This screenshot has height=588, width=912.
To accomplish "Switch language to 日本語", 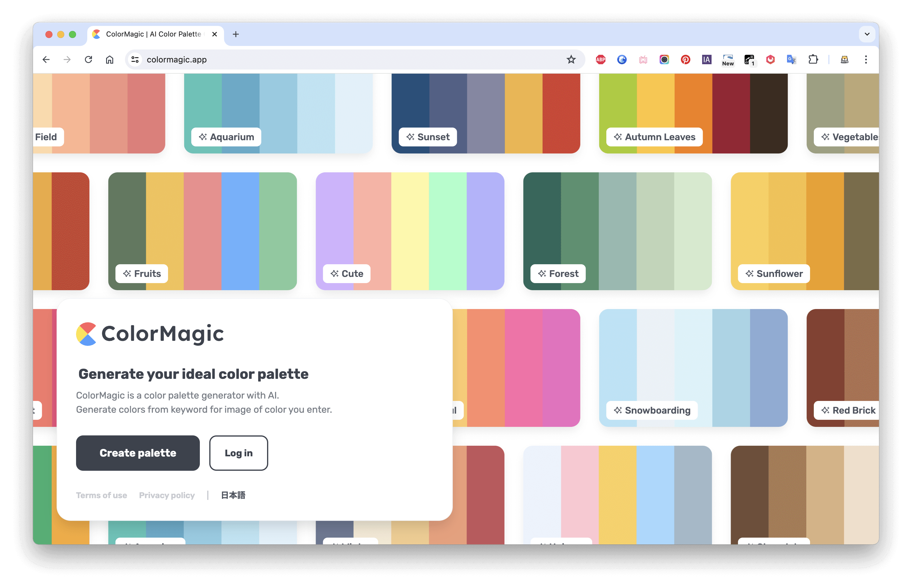I will click(233, 495).
